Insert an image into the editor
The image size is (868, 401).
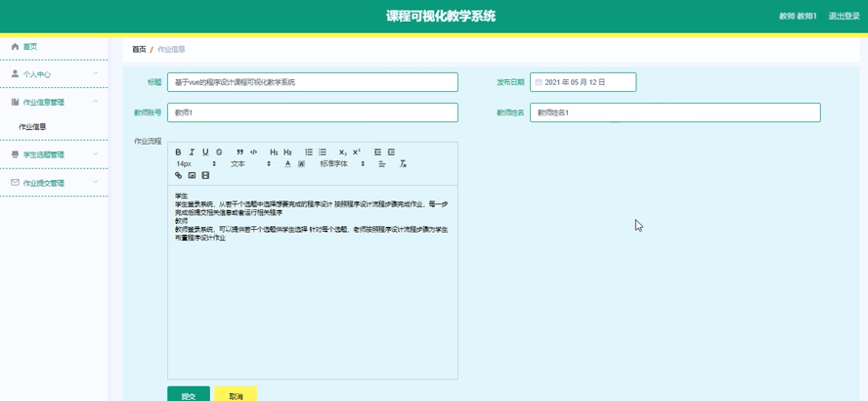(x=192, y=176)
